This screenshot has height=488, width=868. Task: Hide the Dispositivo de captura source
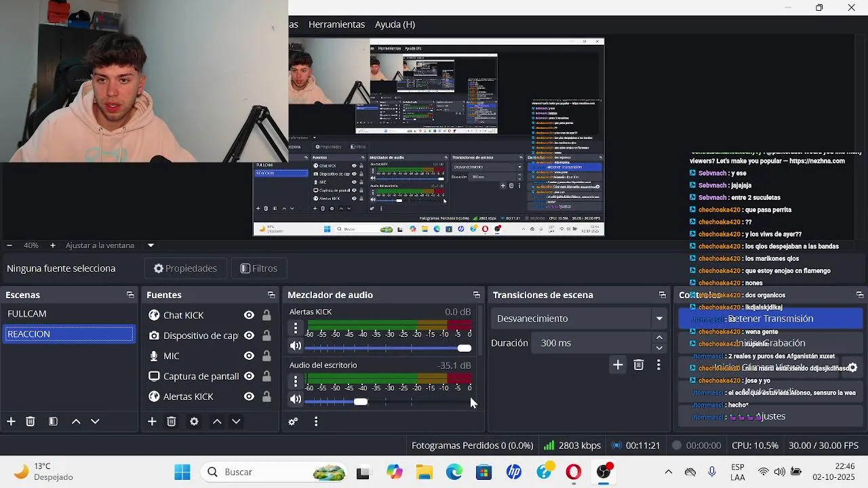click(x=249, y=335)
